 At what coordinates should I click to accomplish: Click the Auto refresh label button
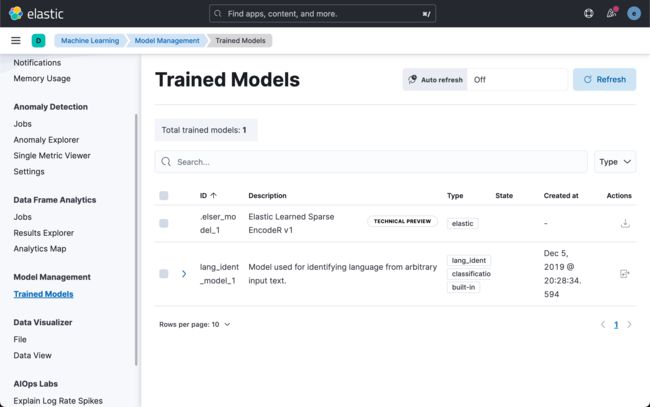435,80
